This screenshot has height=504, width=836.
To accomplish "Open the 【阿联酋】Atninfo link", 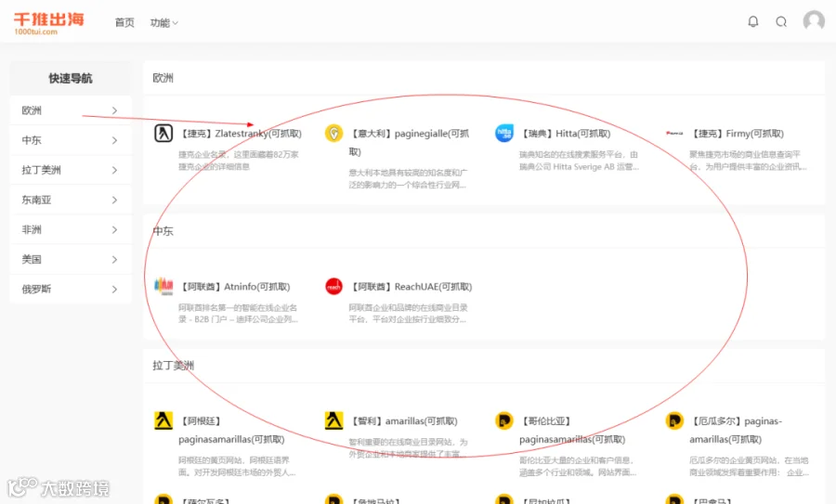I will click(235, 287).
